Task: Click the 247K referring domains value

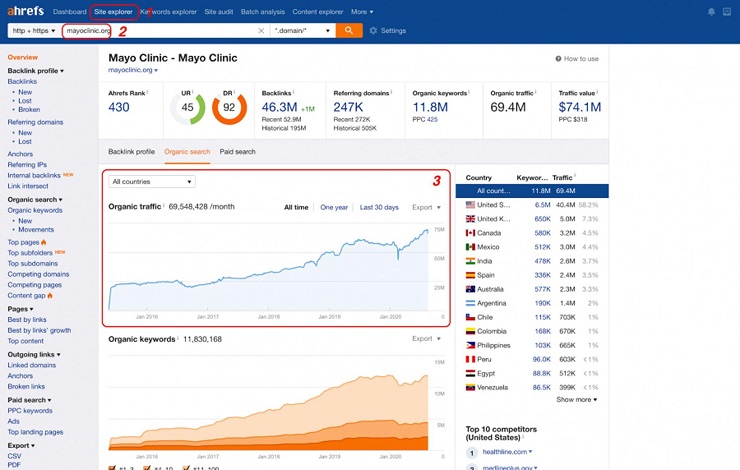Action: coord(348,108)
